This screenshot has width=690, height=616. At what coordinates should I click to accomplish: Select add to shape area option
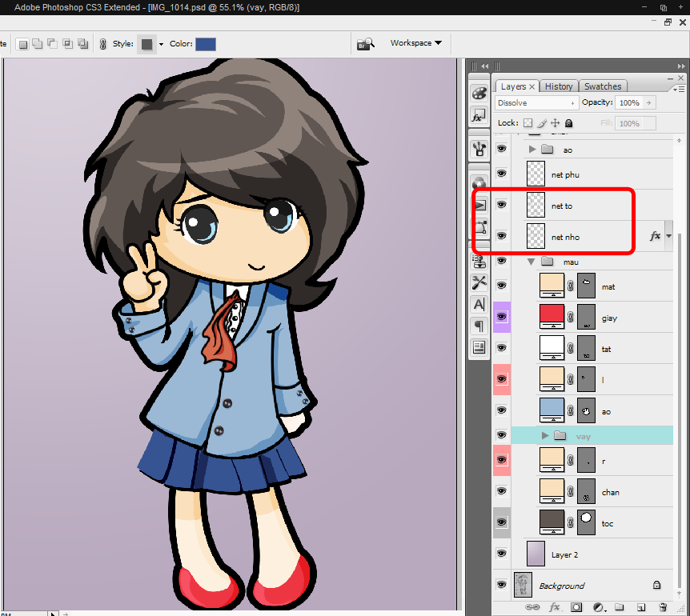pos(38,43)
